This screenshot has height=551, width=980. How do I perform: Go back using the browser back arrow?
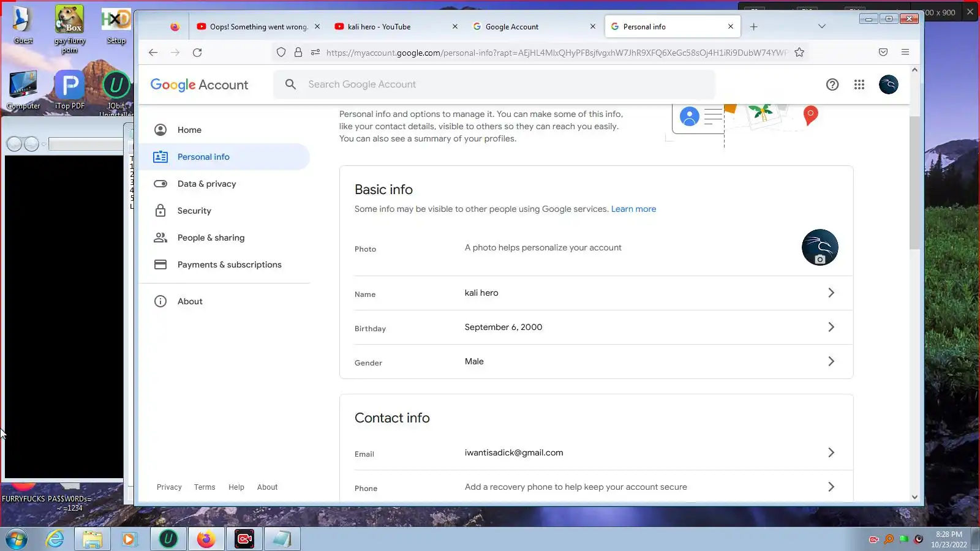(x=153, y=53)
